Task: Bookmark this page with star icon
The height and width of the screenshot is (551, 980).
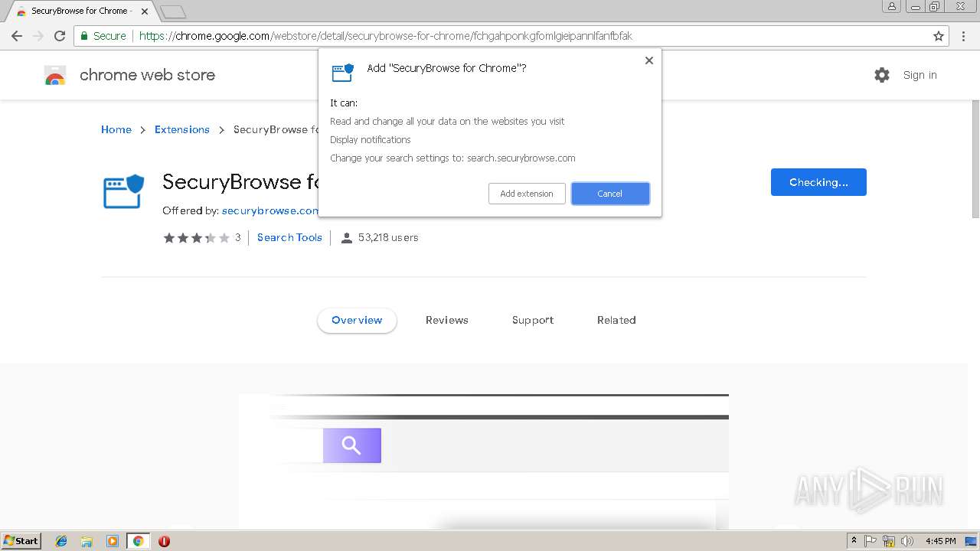Action: point(939,36)
